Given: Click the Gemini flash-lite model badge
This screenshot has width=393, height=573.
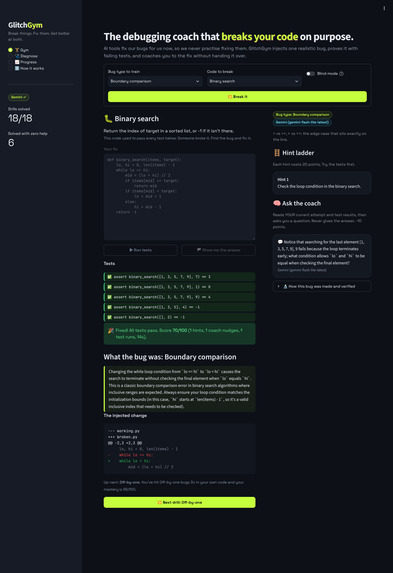Looking at the screenshot, I should pos(302,122).
